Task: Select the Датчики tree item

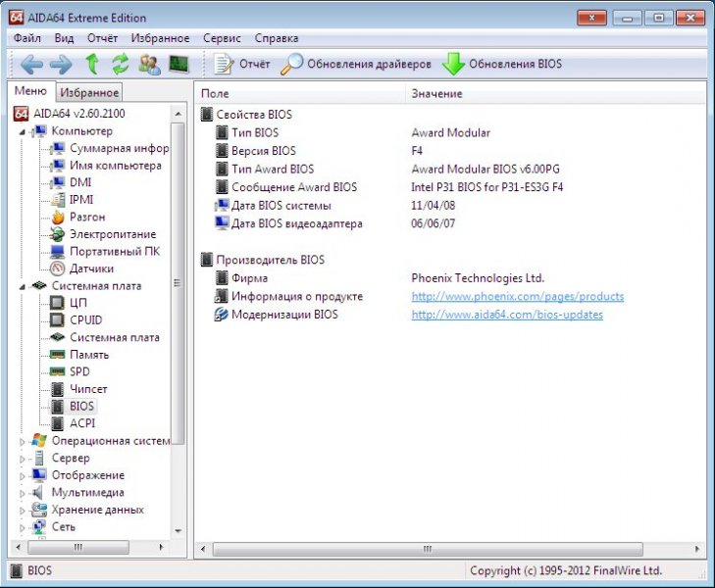Action: click(91, 269)
